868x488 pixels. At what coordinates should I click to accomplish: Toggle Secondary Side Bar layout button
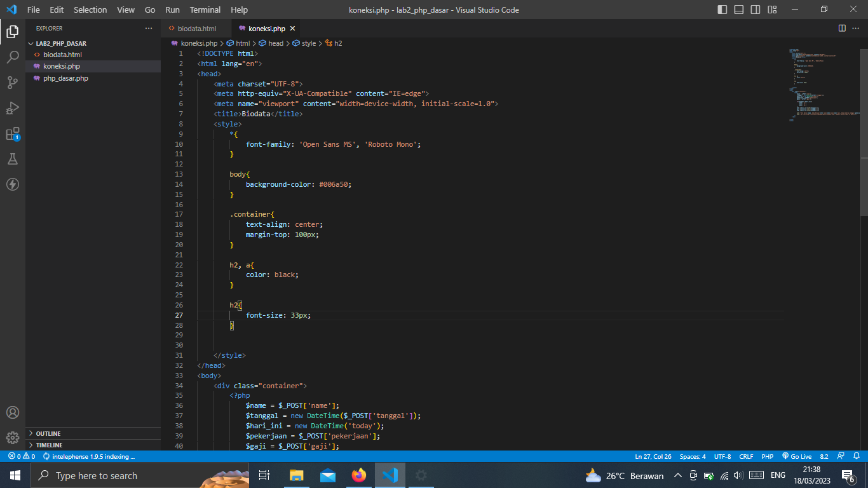[756, 10]
